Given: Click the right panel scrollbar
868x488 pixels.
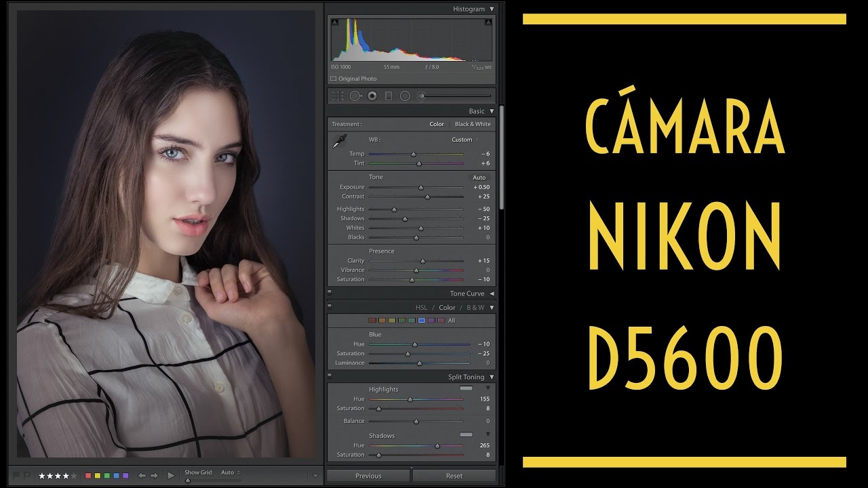Looking at the screenshot, I should [502, 157].
